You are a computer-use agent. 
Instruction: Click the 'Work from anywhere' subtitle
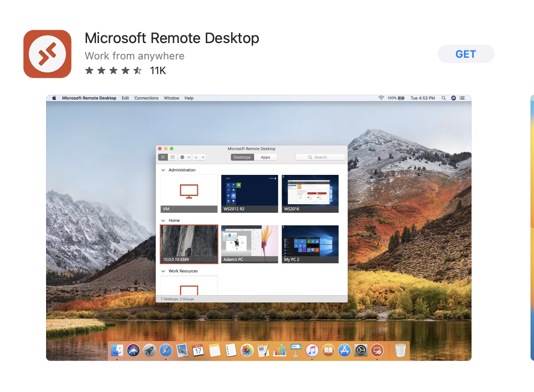(134, 56)
